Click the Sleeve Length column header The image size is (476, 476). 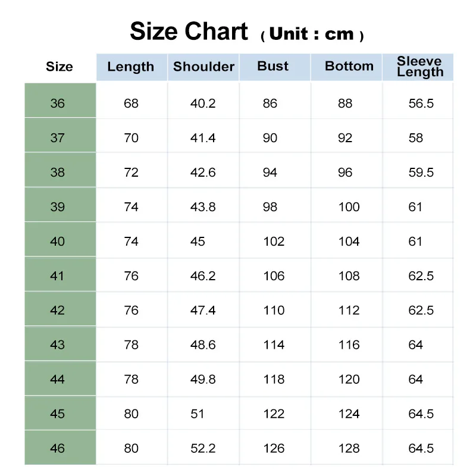(x=420, y=67)
